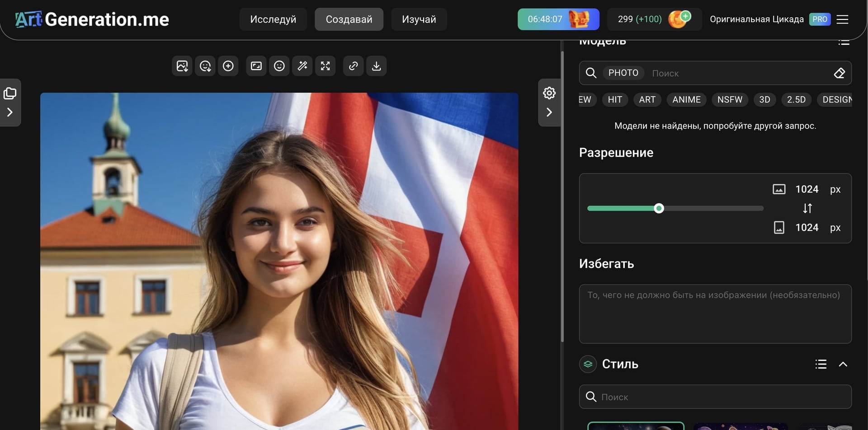
Task: Click the Избегать negative prompt field
Action: [x=715, y=314]
